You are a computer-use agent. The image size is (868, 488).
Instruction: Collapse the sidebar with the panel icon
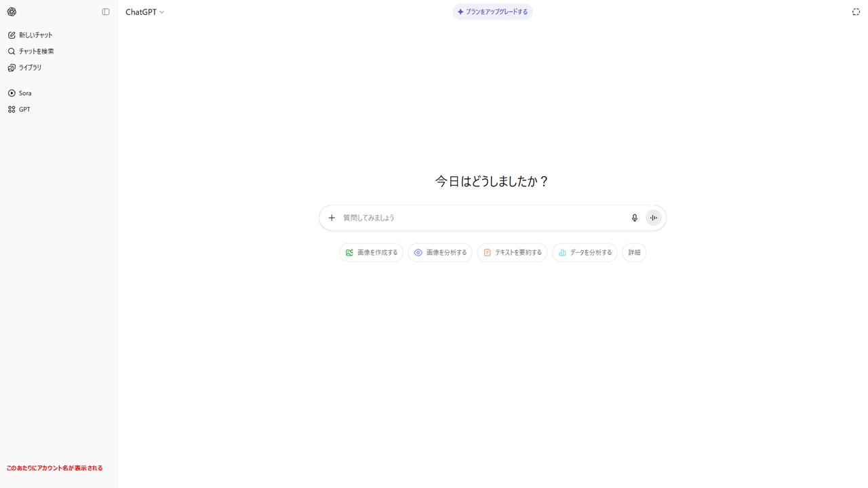[106, 12]
